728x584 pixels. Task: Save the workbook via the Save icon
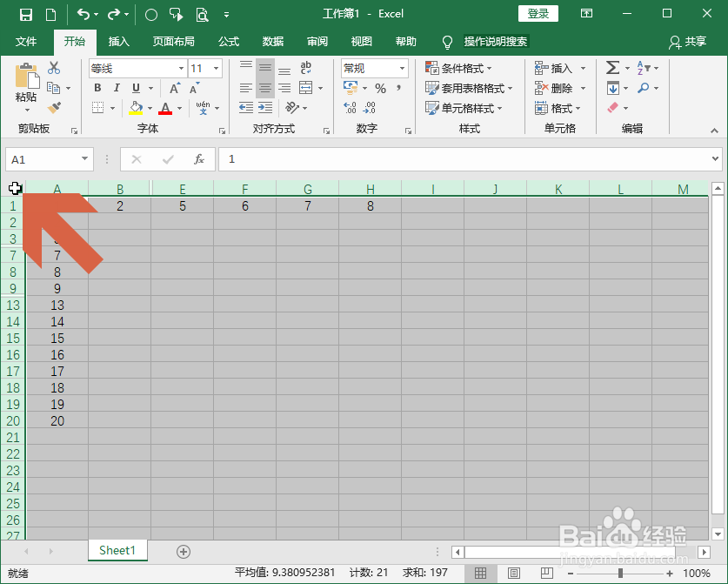(26, 15)
